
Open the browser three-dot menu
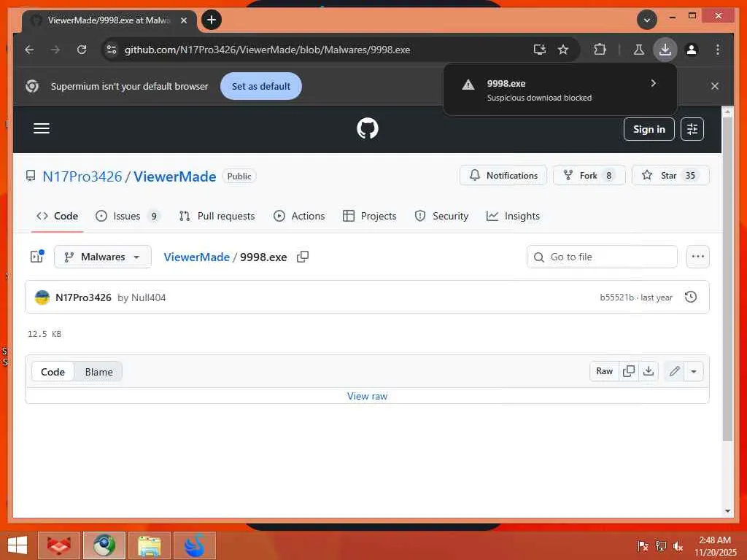coord(718,50)
